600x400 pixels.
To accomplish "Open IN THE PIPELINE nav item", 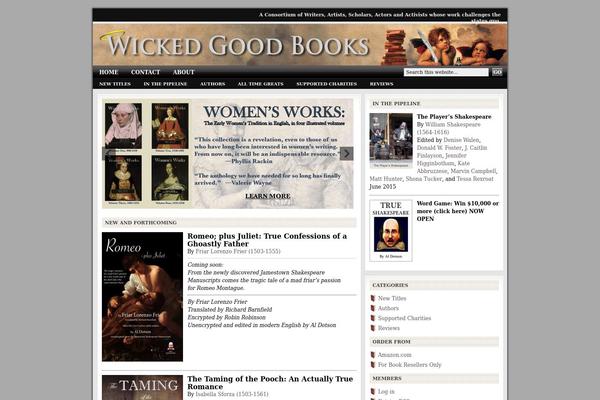I will [x=165, y=84].
